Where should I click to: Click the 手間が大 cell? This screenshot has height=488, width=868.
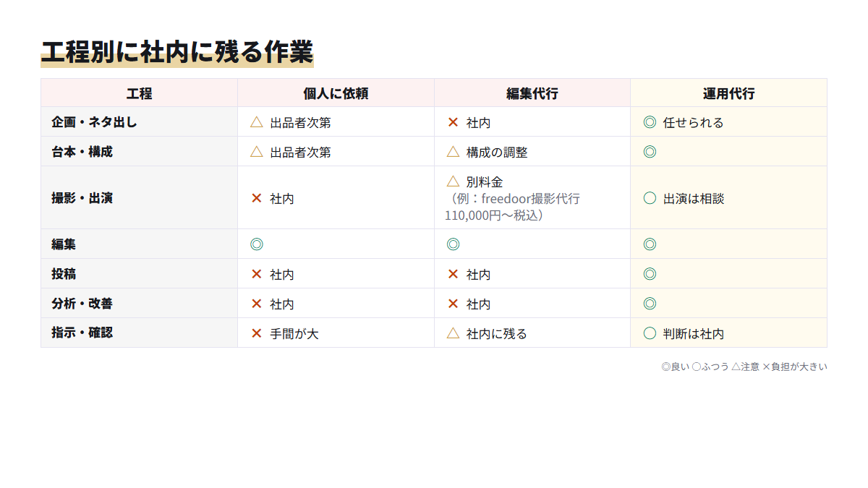(x=336, y=333)
